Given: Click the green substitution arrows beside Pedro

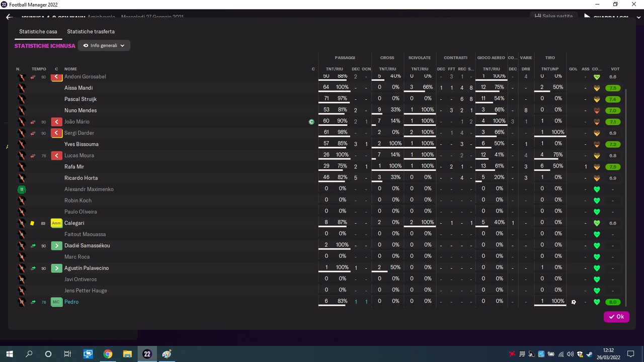Looking at the screenshot, I should click(33, 302).
